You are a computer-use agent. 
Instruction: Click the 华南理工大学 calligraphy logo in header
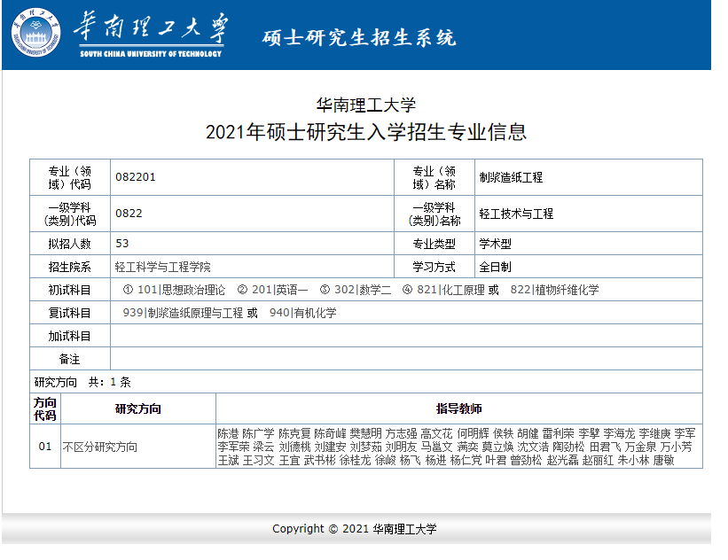149,31
